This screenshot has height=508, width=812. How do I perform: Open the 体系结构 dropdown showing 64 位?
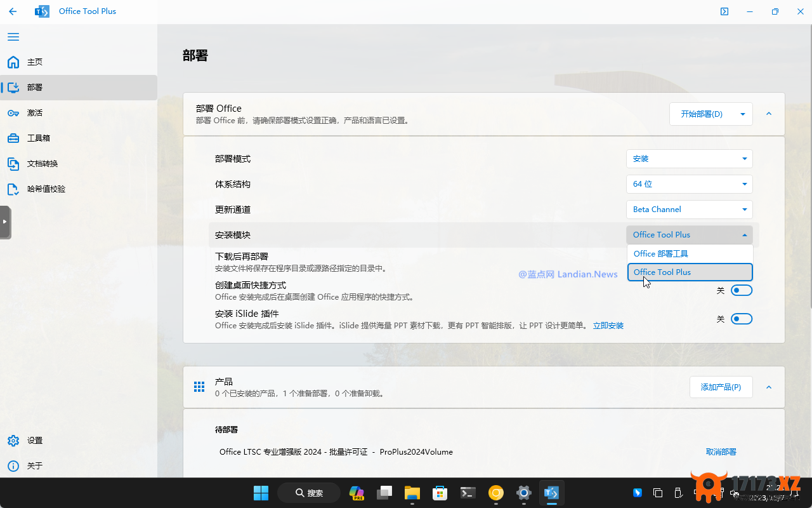pos(690,184)
